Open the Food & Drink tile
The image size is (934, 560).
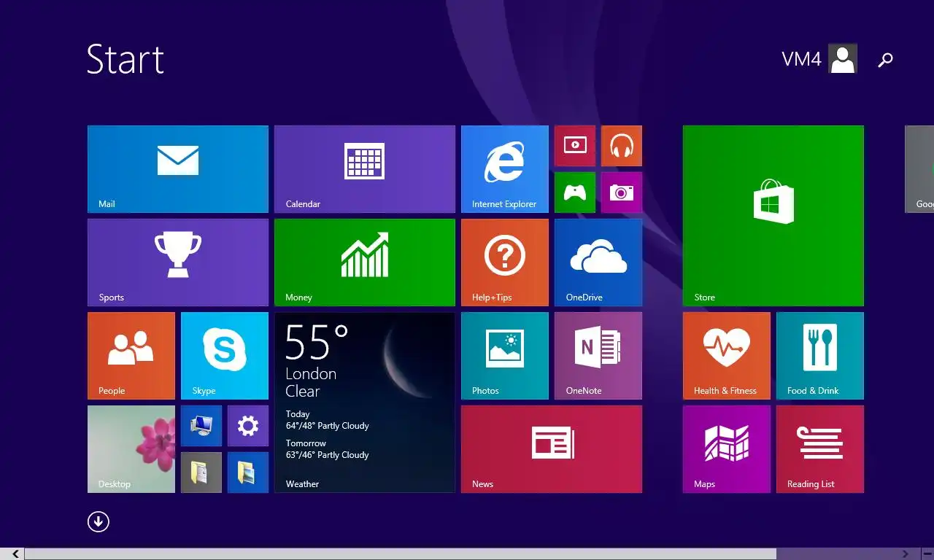(820, 356)
